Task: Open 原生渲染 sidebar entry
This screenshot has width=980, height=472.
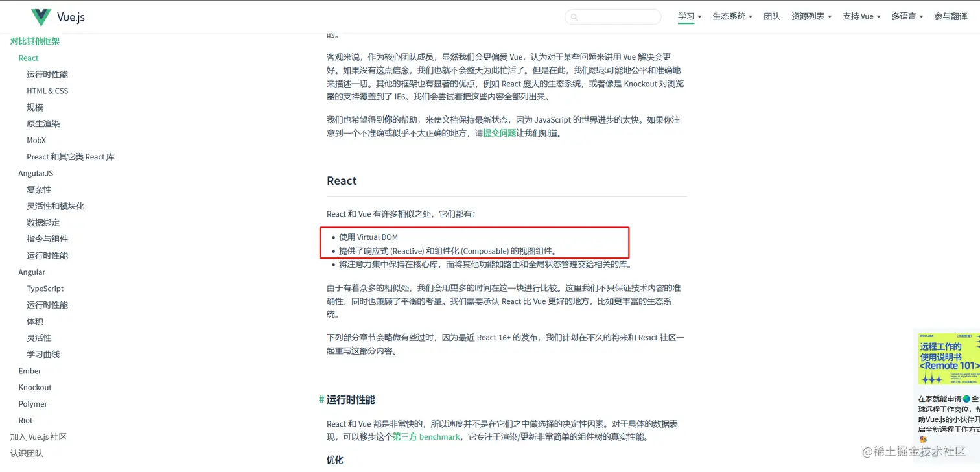Action: click(x=43, y=124)
